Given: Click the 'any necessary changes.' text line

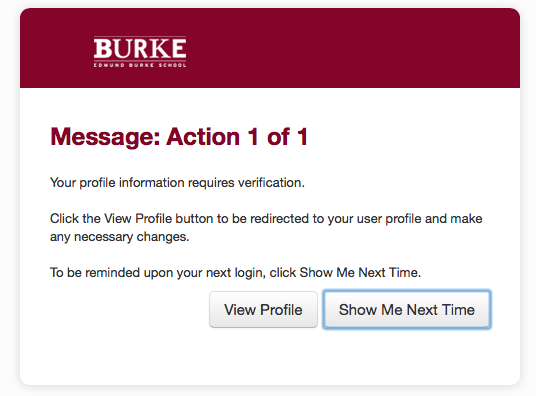Looking at the screenshot, I should click(120, 237).
